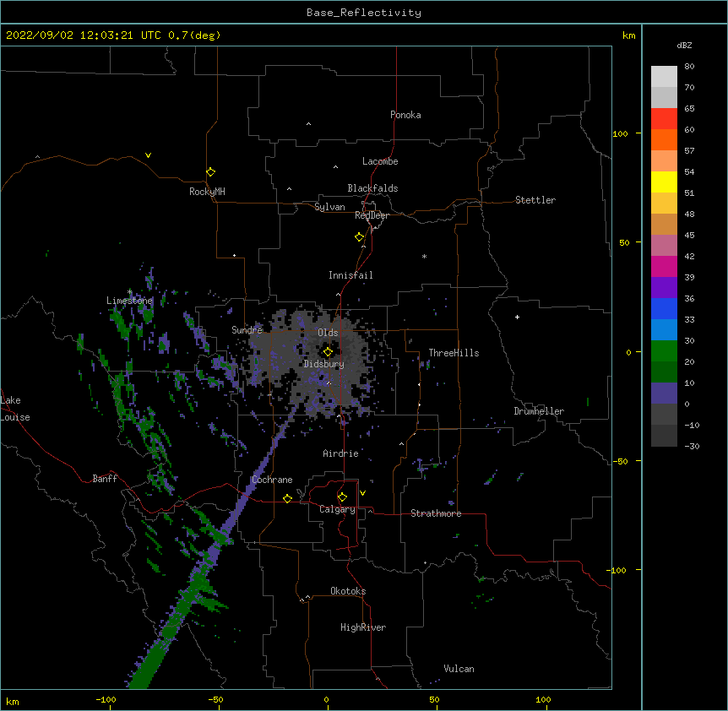Pick the slate blue 0-10 dBZ swatch

click(664, 393)
